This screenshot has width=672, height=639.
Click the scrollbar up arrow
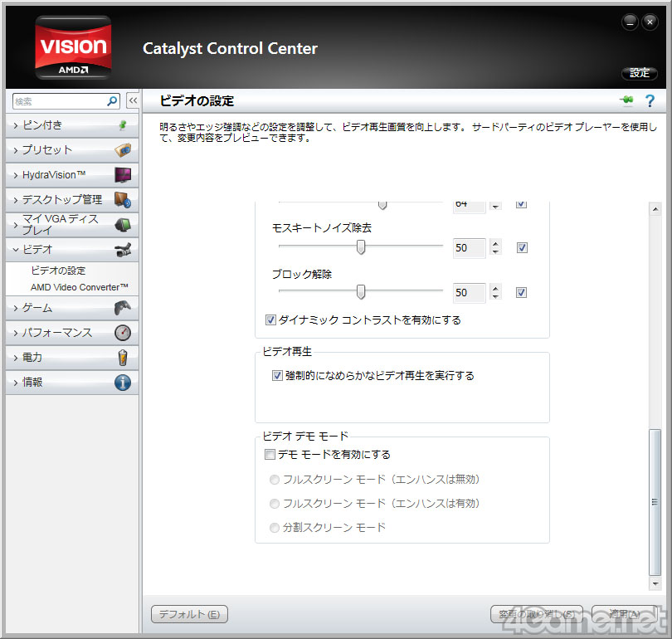click(x=655, y=209)
